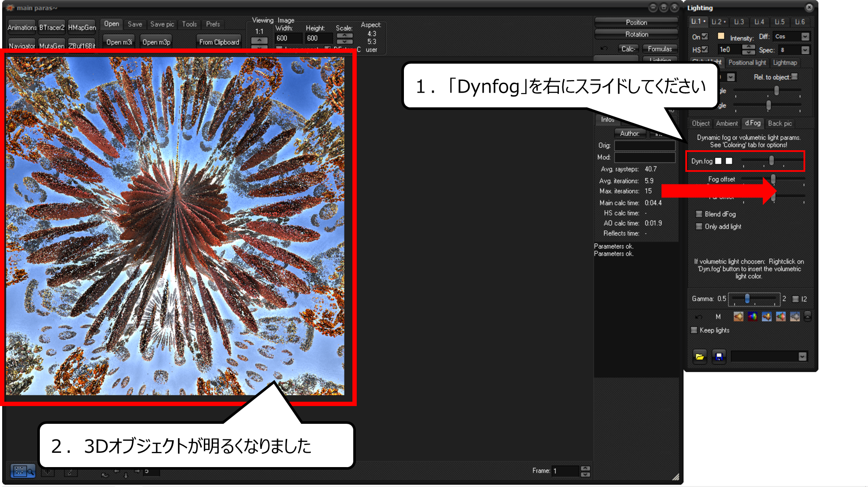Click the orange-gold lighting preset thumbnail
This screenshot has height=487, width=868.
coord(738,316)
